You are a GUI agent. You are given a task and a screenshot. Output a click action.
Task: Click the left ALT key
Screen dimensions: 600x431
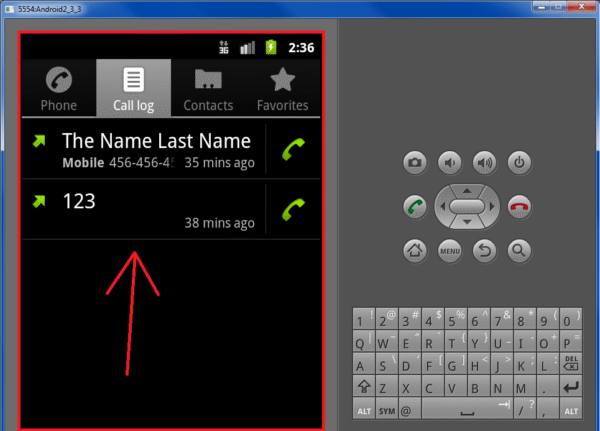click(x=364, y=408)
